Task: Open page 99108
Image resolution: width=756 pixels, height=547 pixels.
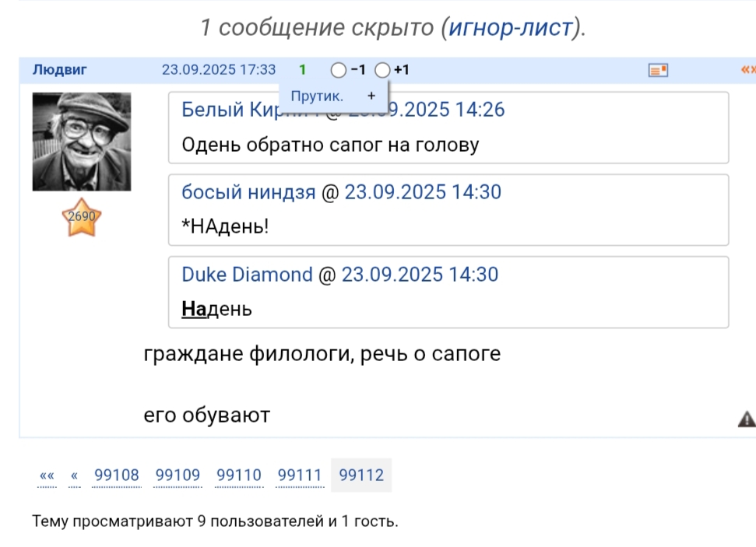Action: click(117, 475)
